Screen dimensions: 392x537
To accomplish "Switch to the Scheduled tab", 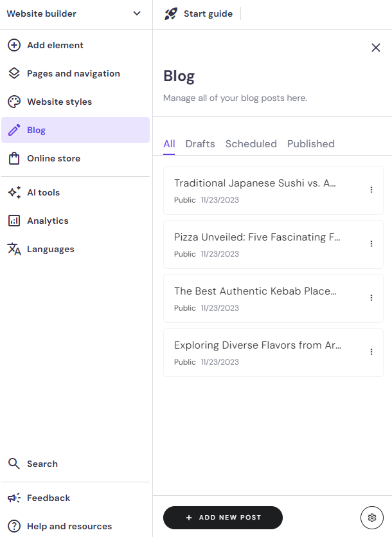I will point(251,143).
